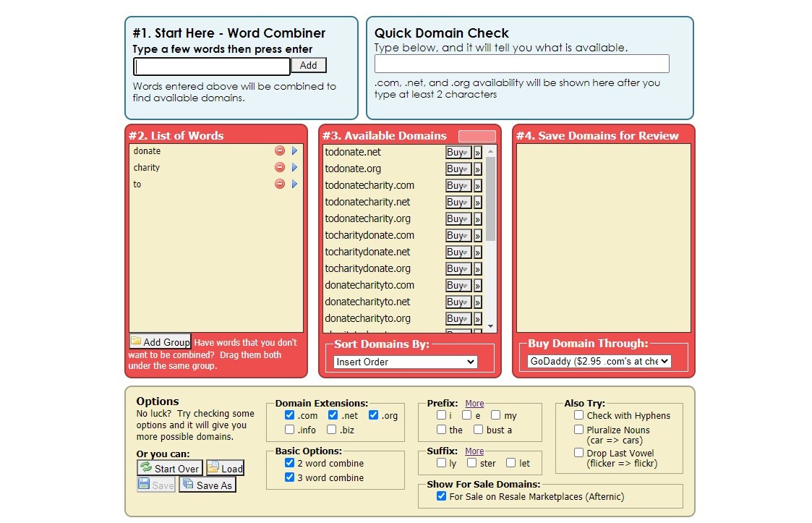The height and width of the screenshot is (523, 812).
Task: Open Buy dropdown for tocharitydonate.com
Action: [458, 235]
